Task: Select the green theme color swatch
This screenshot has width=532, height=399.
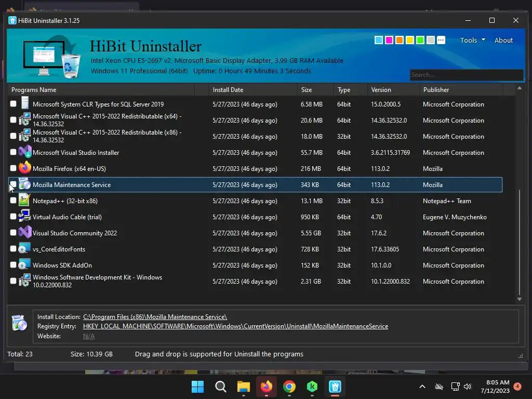Action: (x=420, y=40)
